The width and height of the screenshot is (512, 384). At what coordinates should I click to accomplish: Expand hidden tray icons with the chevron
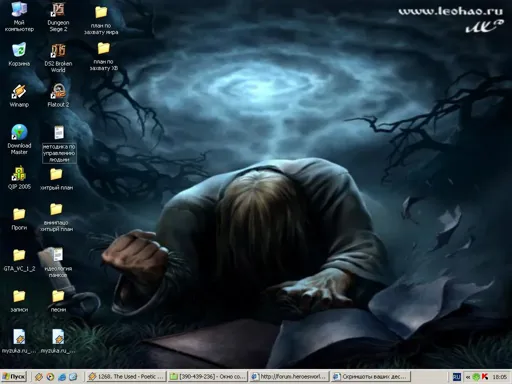coord(468,377)
